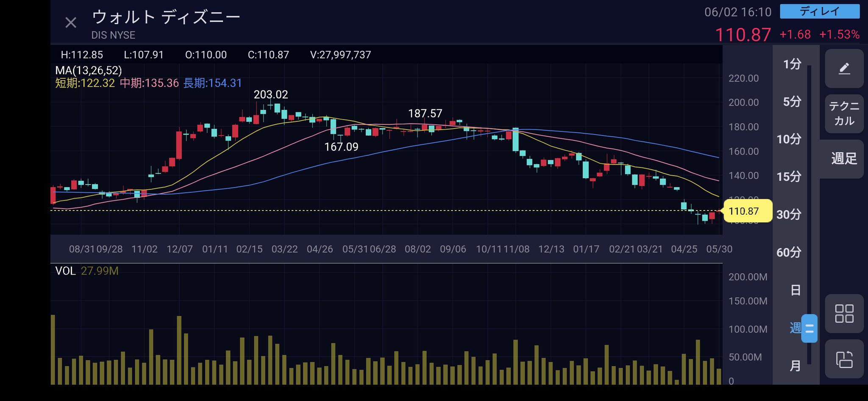Select the 15分 timeframe
The width and height of the screenshot is (868, 401).
click(x=789, y=176)
